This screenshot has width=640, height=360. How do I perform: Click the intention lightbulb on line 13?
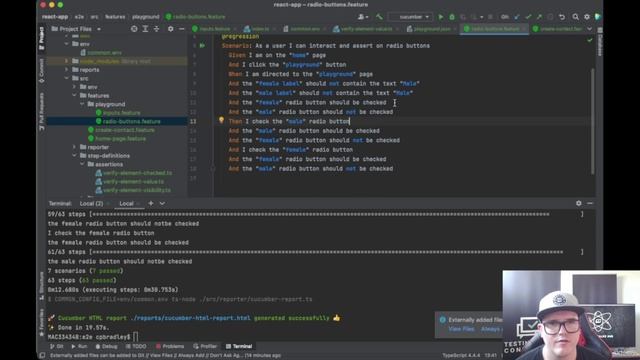(x=221, y=120)
